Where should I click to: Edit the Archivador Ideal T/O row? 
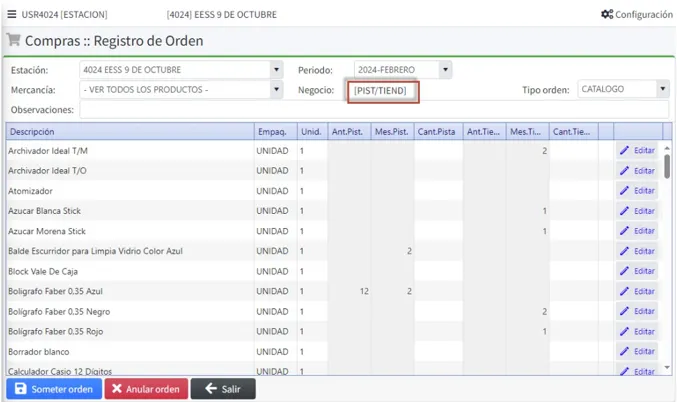(x=637, y=171)
